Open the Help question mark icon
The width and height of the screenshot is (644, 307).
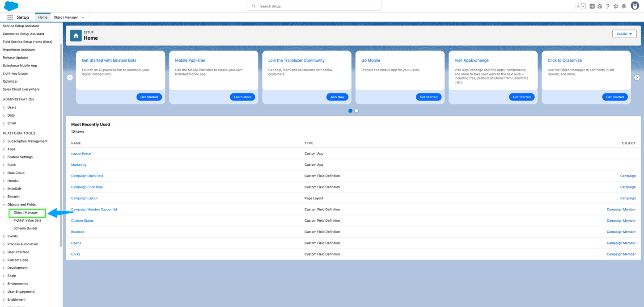tap(608, 6)
